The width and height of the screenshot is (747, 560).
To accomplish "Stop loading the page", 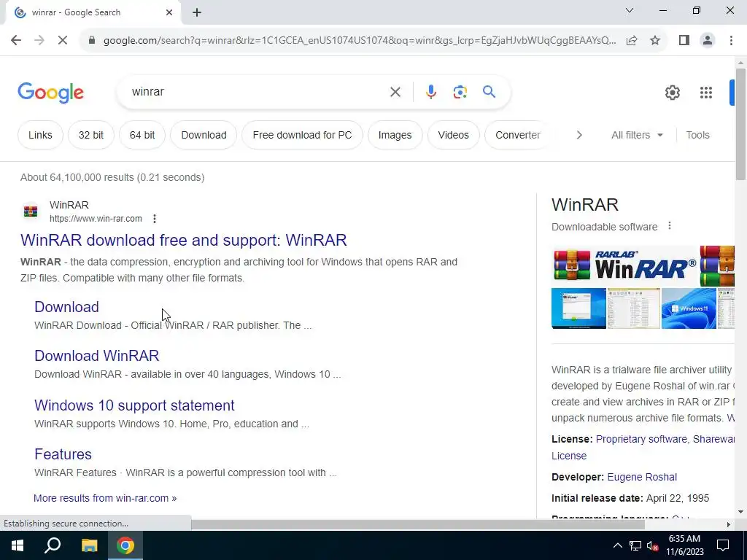I will pyautogui.click(x=63, y=41).
